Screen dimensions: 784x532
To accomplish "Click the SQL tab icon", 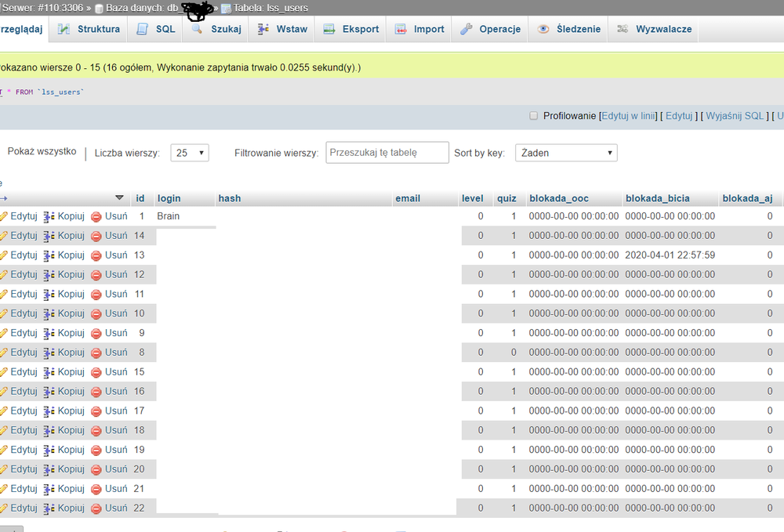I will click(142, 30).
